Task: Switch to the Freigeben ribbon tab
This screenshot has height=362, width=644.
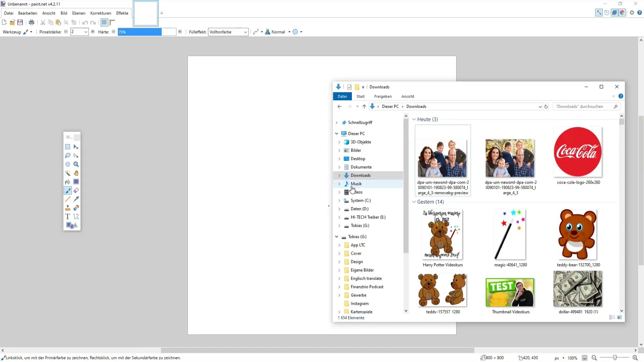Action: (383, 97)
